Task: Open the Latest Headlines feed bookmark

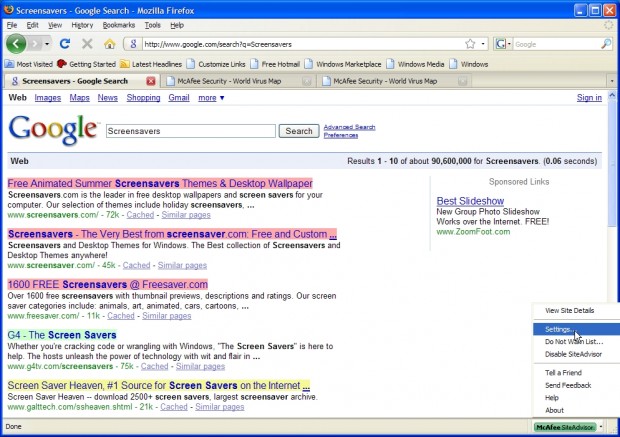Action: pos(151,64)
